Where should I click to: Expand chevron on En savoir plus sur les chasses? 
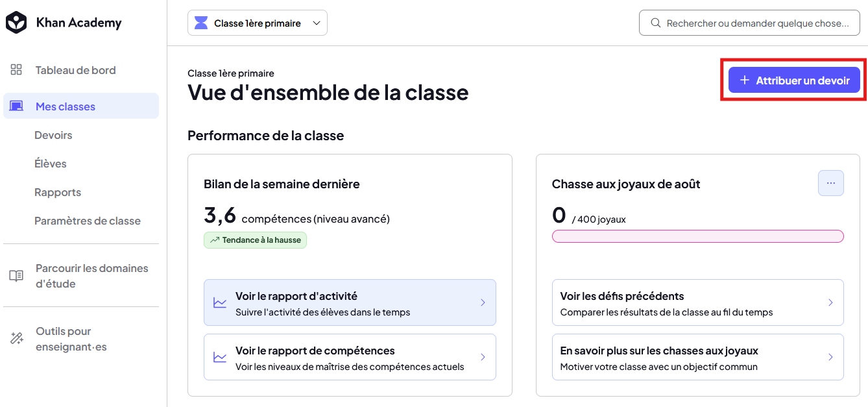(831, 357)
